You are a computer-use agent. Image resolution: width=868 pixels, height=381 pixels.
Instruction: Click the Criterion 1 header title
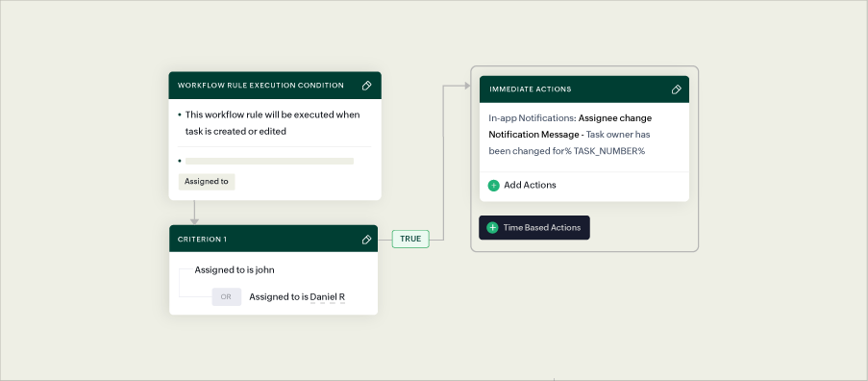pos(202,240)
